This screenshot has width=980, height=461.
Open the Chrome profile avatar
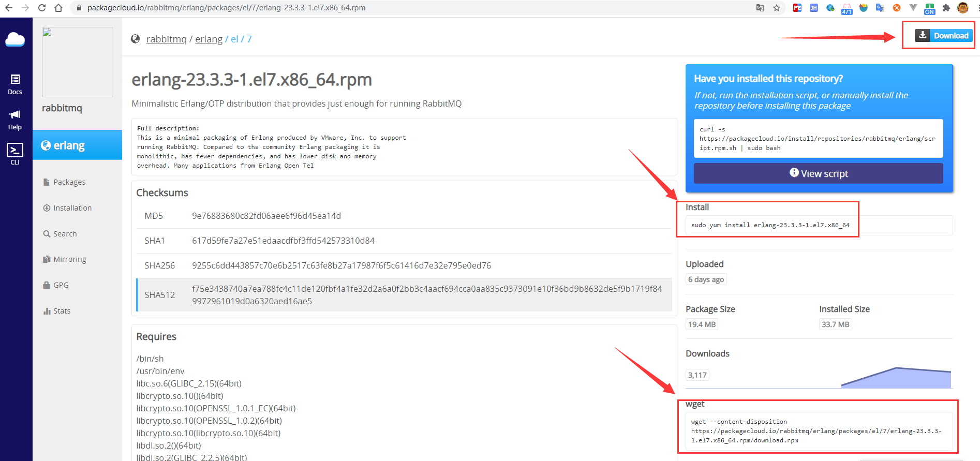(x=963, y=8)
